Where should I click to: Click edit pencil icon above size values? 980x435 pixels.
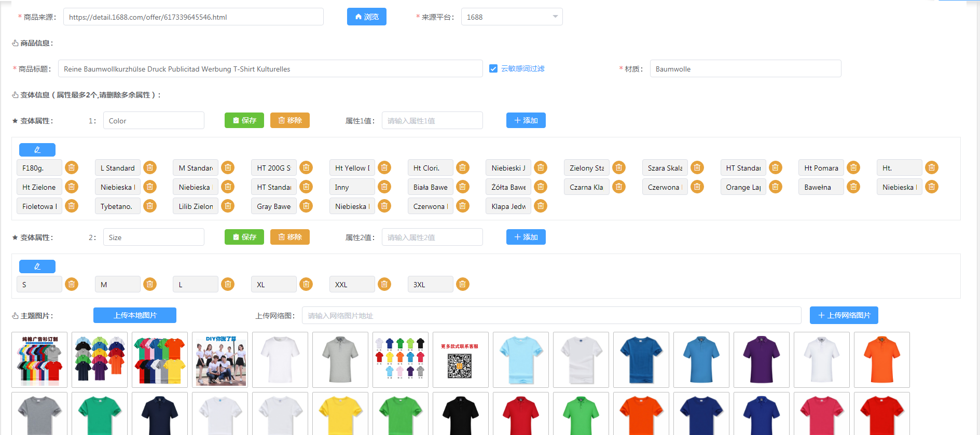pos(37,266)
